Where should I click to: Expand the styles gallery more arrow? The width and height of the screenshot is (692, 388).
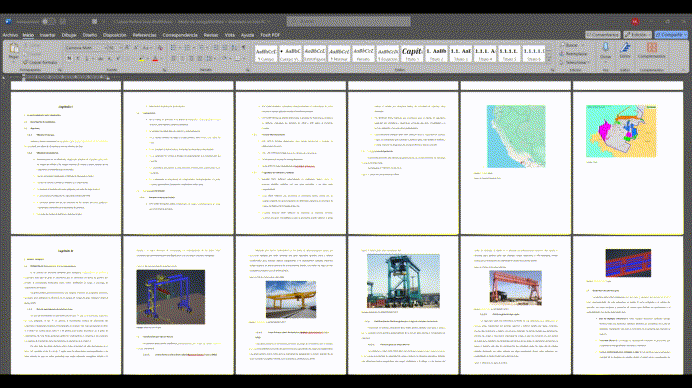pyautogui.click(x=549, y=59)
